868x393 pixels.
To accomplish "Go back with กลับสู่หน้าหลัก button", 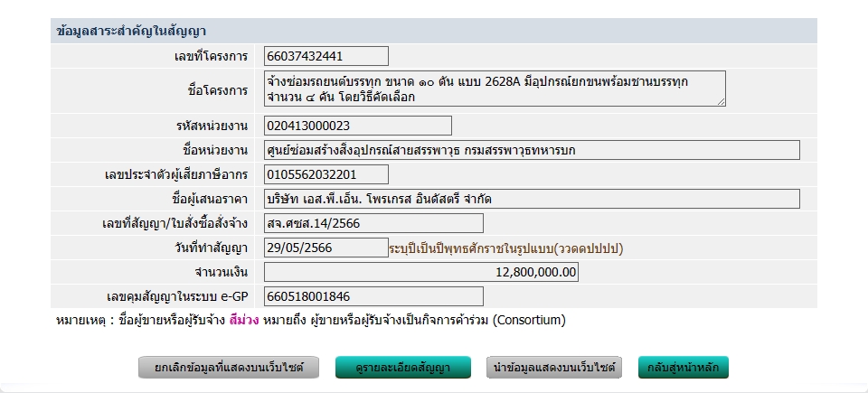I will click(684, 368).
